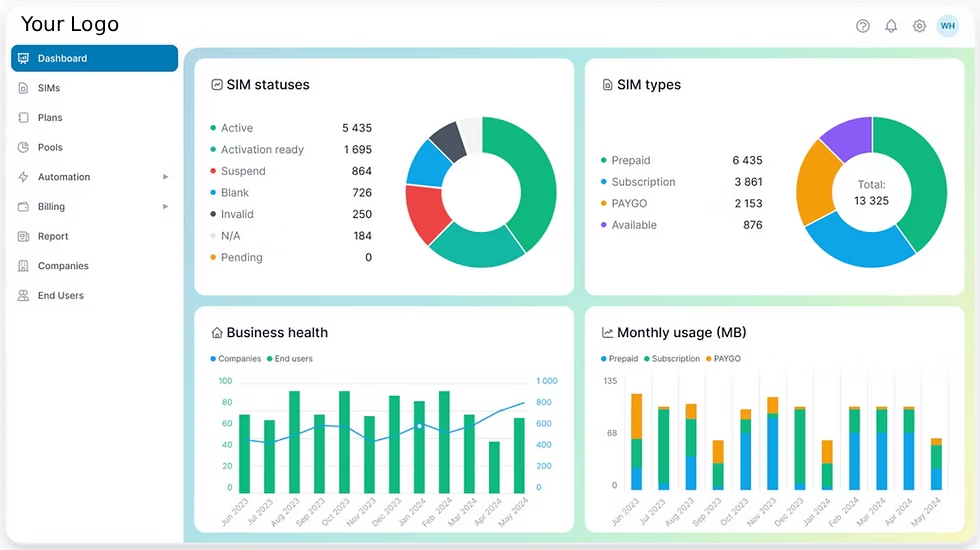980x550 pixels.
Task: Select the Dashboard menu item
Action: (94, 58)
